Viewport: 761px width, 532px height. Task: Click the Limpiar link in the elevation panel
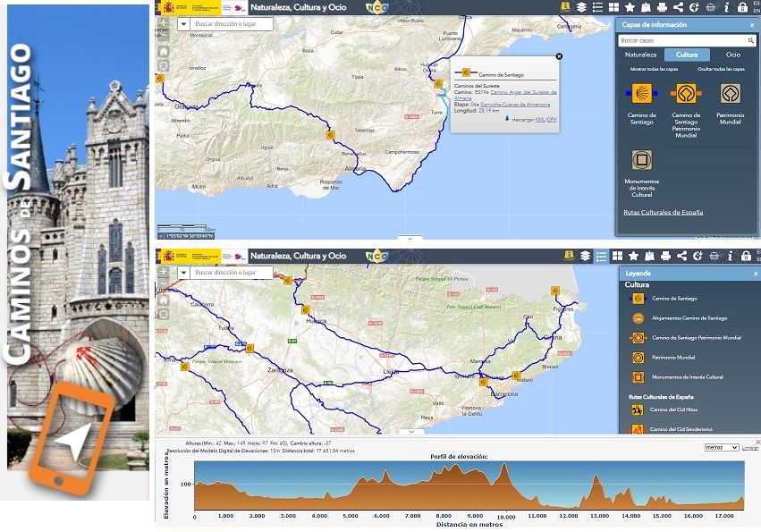(x=750, y=448)
